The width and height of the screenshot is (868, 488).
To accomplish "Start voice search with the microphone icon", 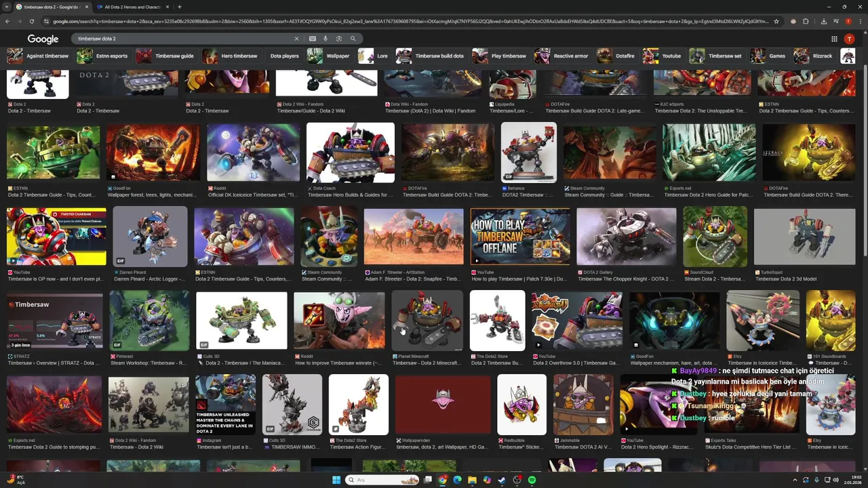I will click(x=325, y=39).
